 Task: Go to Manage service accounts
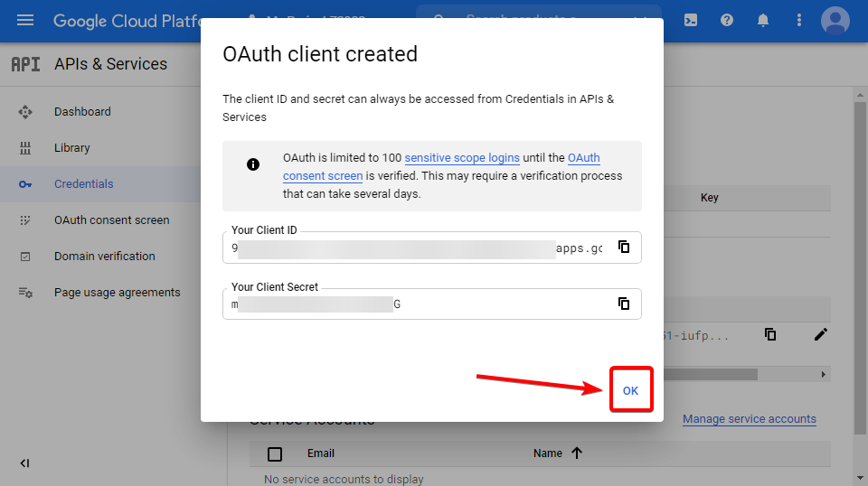[x=749, y=419]
